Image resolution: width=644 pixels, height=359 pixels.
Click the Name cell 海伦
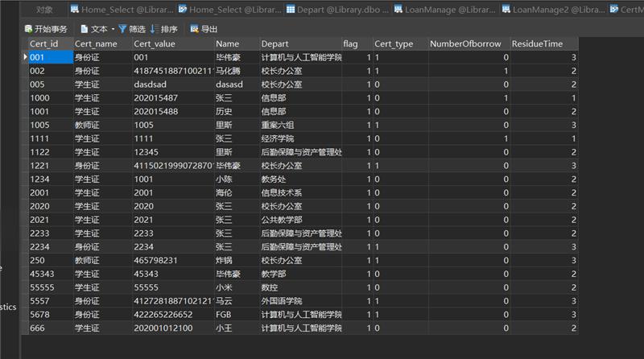coord(237,192)
